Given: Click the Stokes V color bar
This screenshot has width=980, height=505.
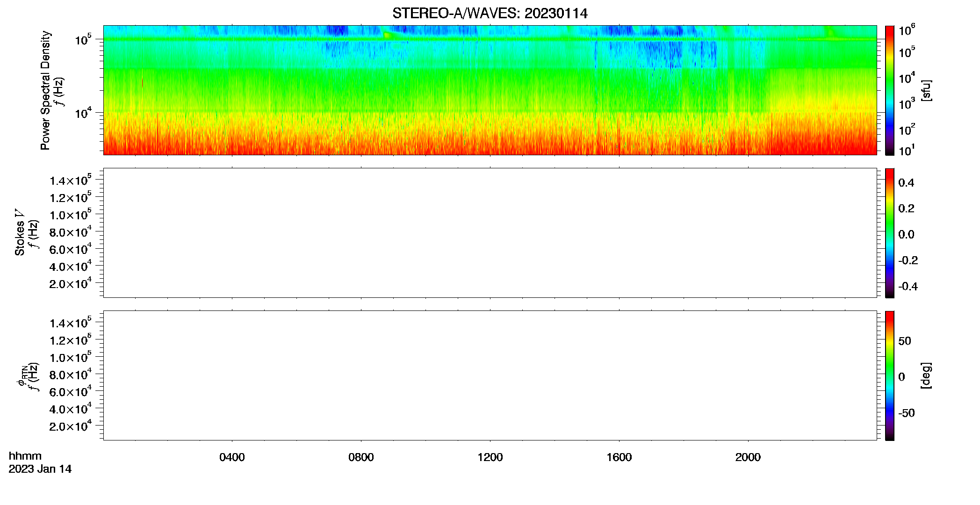Looking at the screenshot, I should 889,233.
